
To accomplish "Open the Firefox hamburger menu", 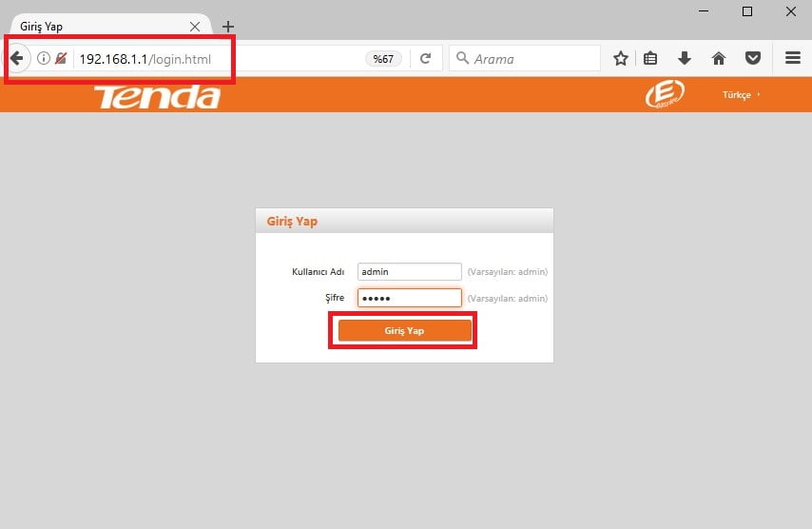I will 792,59.
